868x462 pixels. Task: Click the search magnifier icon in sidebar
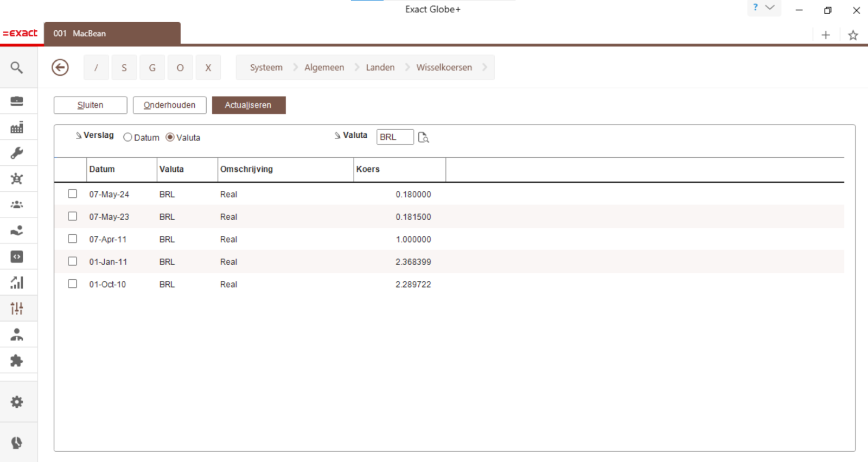(17, 68)
